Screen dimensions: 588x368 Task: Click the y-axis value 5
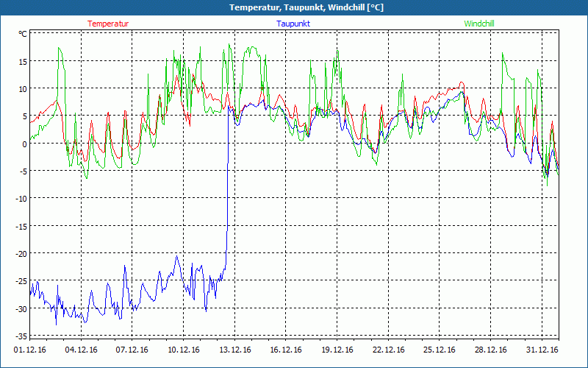pyautogui.click(x=25, y=116)
